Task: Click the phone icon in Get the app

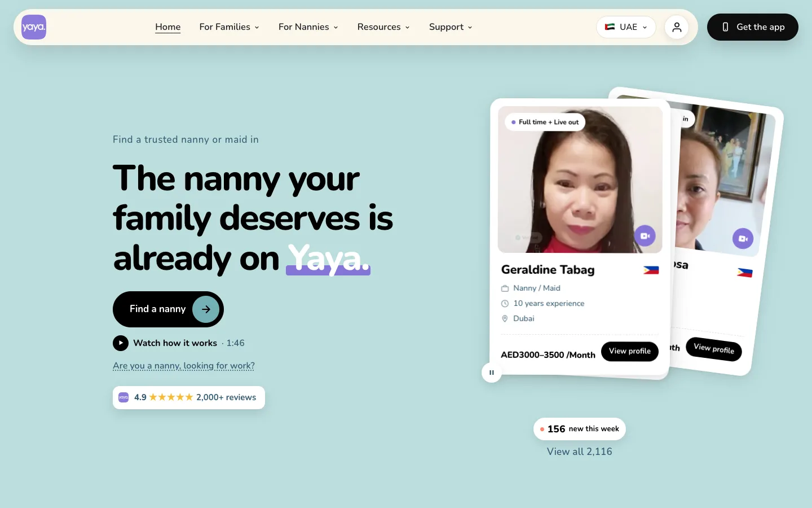Action: point(725,27)
